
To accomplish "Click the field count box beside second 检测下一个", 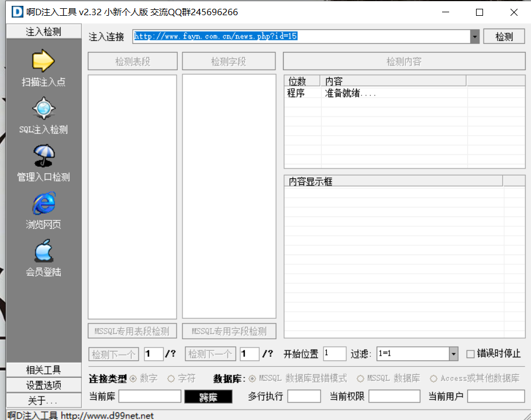I will [250, 354].
